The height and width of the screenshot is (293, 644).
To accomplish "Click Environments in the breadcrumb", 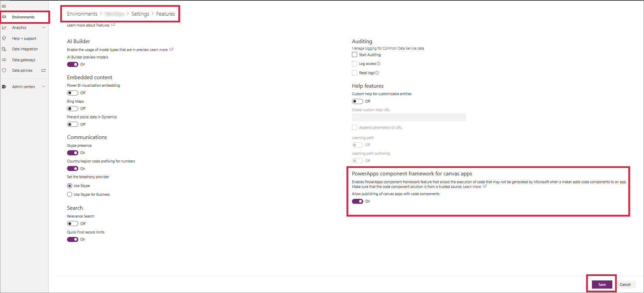I will point(82,14).
